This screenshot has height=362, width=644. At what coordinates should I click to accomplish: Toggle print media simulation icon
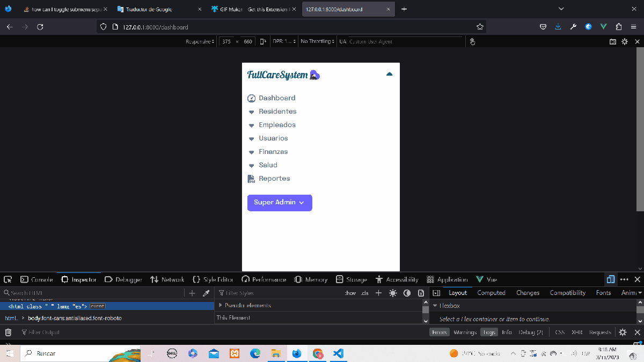click(x=421, y=293)
